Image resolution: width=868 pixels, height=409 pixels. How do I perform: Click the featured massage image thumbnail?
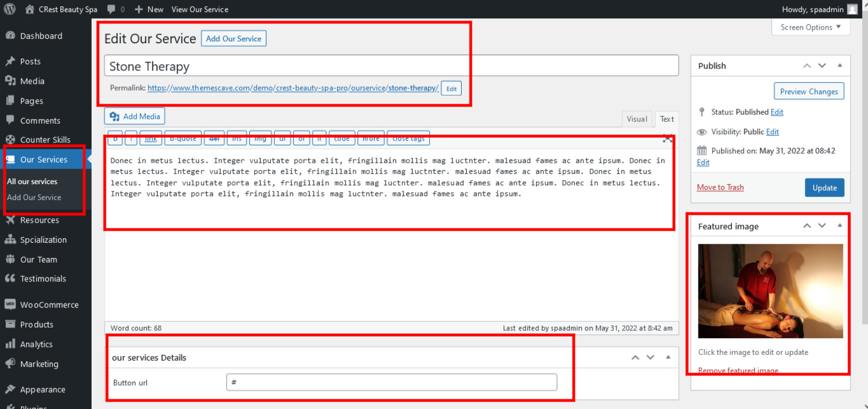[x=771, y=291]
